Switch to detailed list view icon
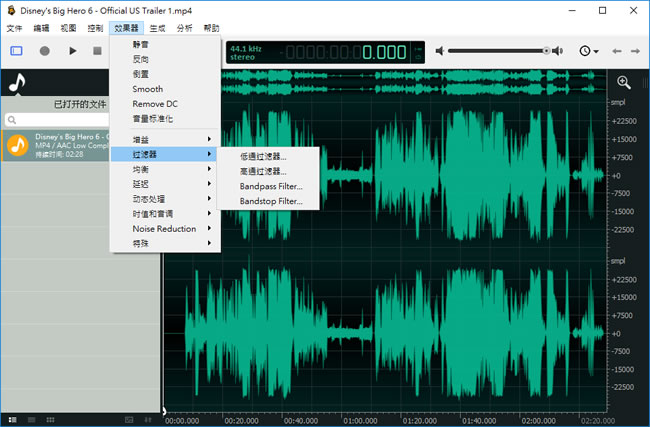Image resolution: width=650 pixels, height=427 pixels. tap(11, 418)
